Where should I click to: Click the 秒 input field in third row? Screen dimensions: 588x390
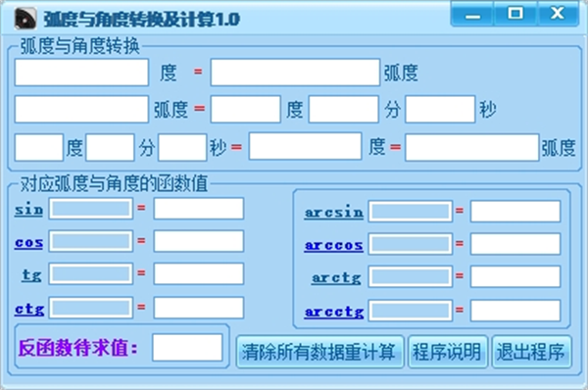(182, 147)
